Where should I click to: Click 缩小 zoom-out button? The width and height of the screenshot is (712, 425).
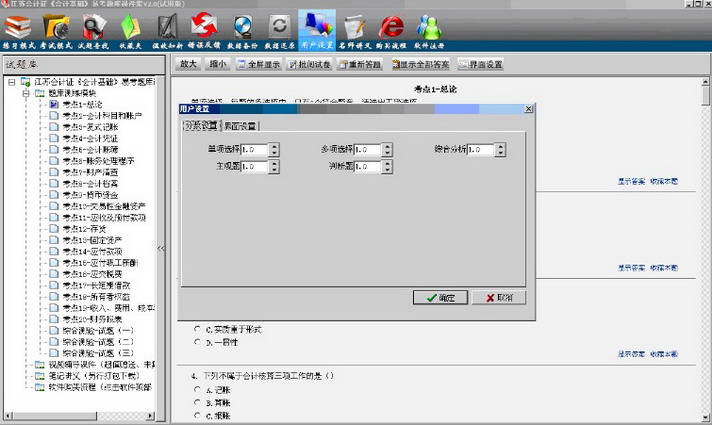218,64
